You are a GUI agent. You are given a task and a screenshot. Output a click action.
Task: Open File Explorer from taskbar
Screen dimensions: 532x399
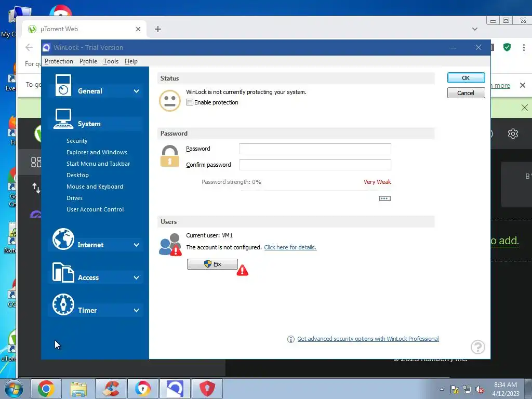click(x=78, y=389)
